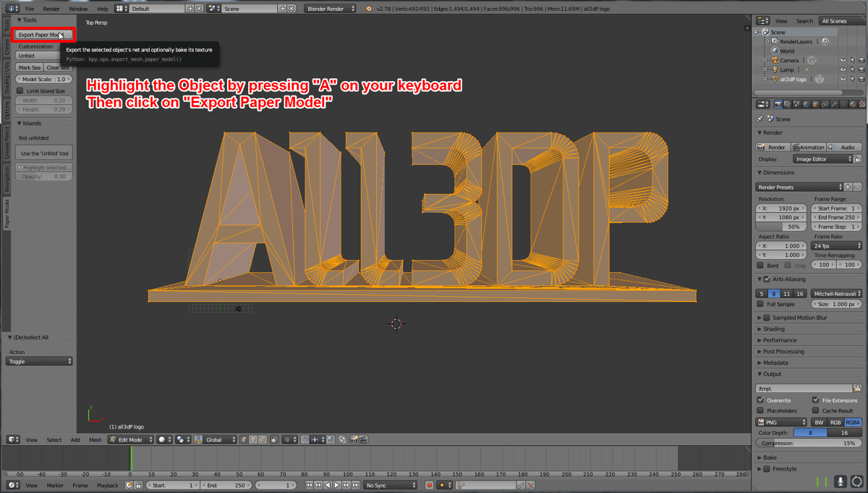Viewport: 868px width, 493px height.
Task: Open the Mitchell-Netravali filter dropdown
Action: (836, 294)
